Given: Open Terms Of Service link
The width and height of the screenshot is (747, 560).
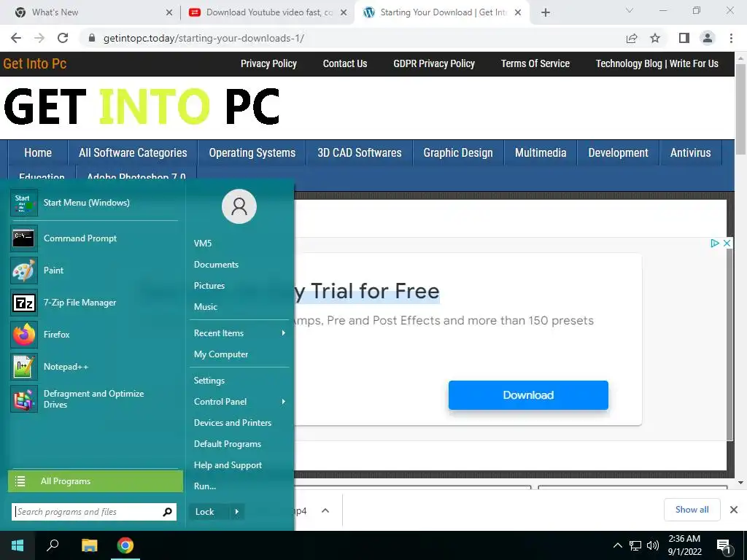Looking at the screenshot, I should point(535,64).
